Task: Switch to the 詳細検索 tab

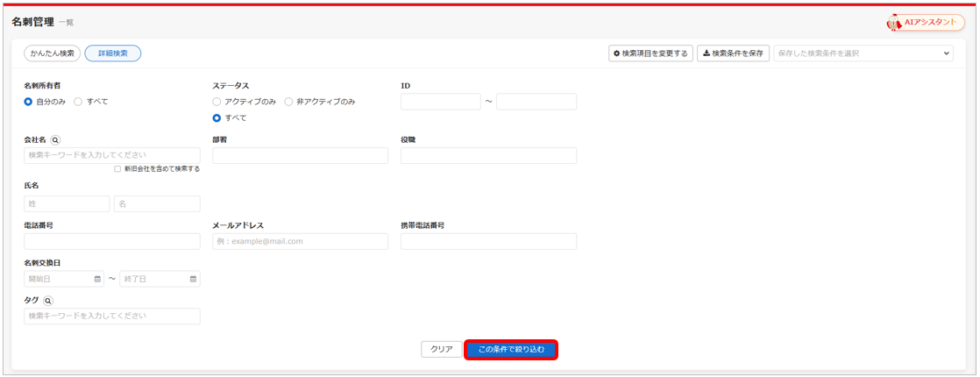Action: tap(112, 53)
